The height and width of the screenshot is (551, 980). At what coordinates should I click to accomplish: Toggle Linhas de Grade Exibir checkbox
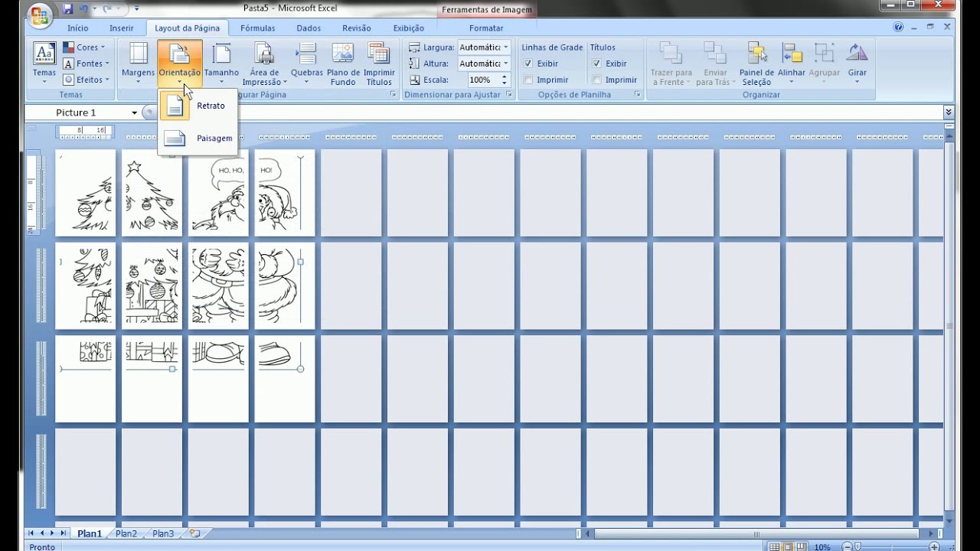click(528, 64)
